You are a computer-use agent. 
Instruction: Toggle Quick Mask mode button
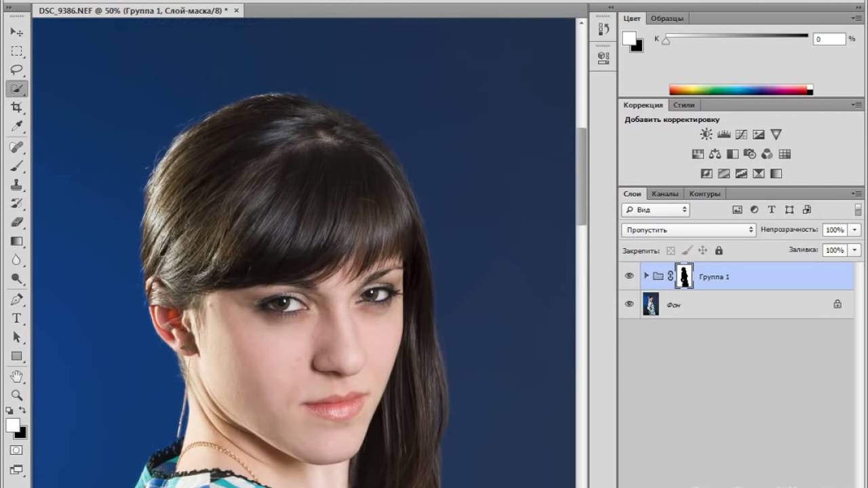coord(17,450)
